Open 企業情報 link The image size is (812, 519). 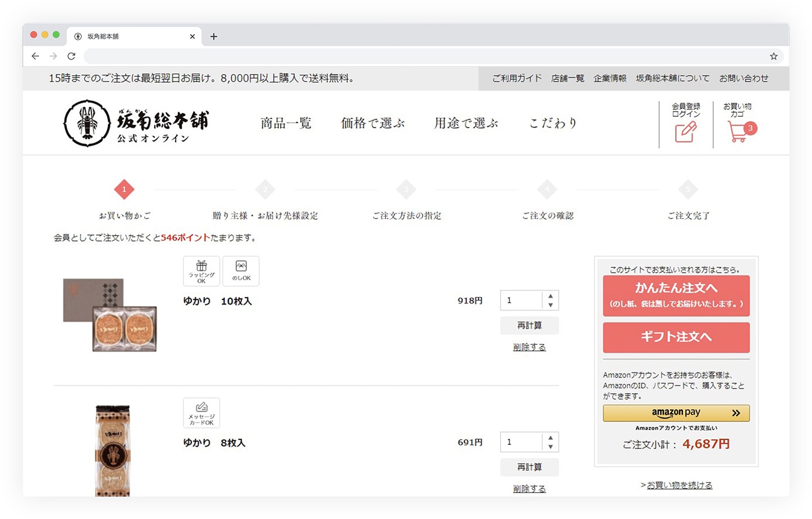pyautogui.click(x=610, y=79)
